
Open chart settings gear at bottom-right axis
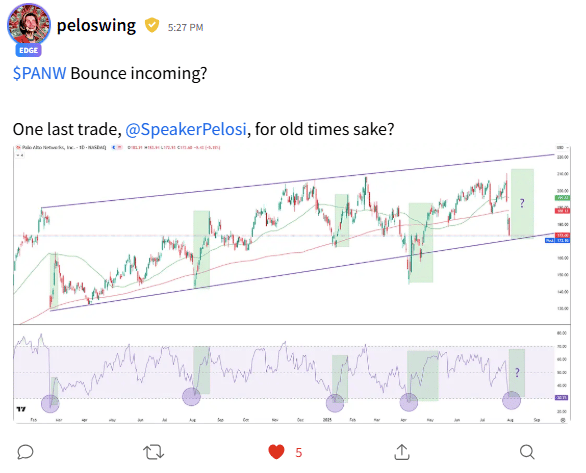(x=562, y=420)
